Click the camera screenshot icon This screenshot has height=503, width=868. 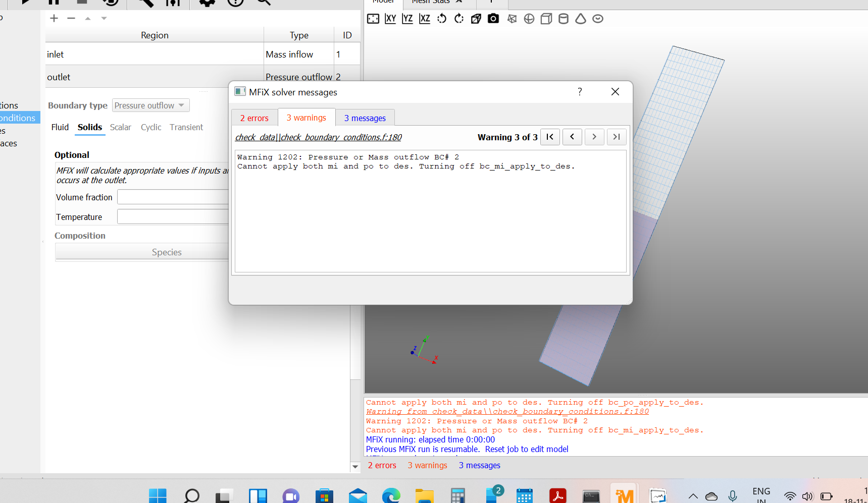493,19
